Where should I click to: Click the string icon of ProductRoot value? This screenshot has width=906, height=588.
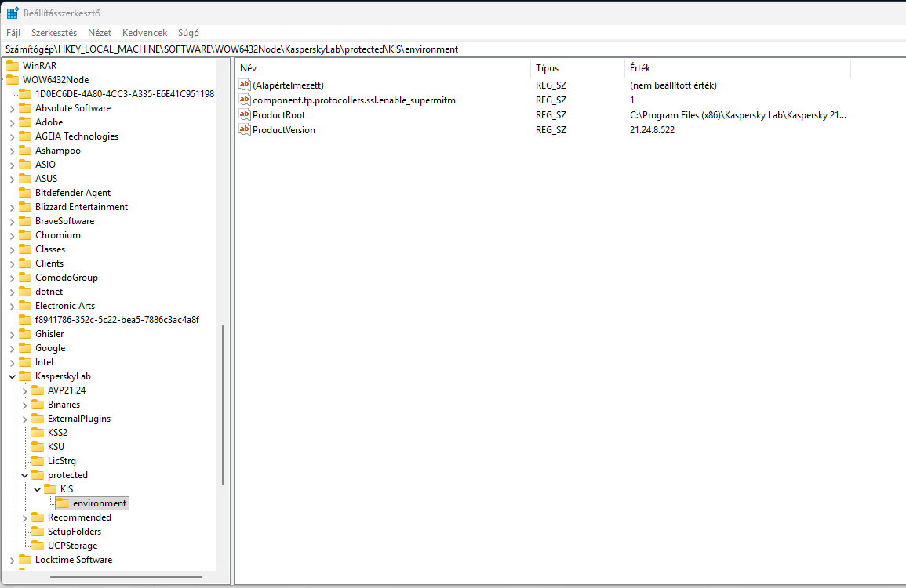tap(245, 115)
